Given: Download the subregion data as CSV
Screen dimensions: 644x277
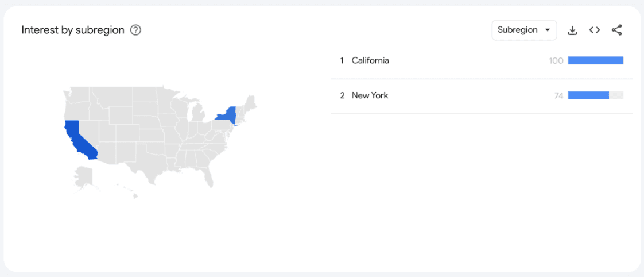Looking at the screenshot, I should pos(572,30).
